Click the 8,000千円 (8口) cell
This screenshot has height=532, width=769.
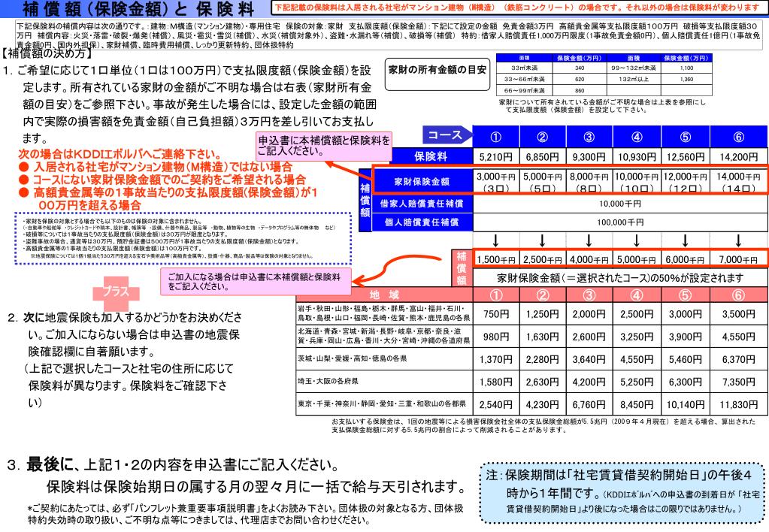coord(589,181)
